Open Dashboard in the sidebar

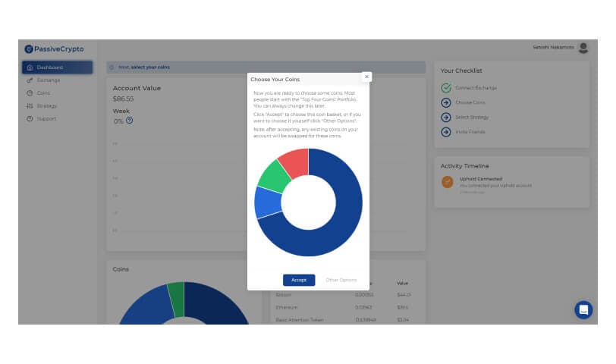[x=58, y=67]
